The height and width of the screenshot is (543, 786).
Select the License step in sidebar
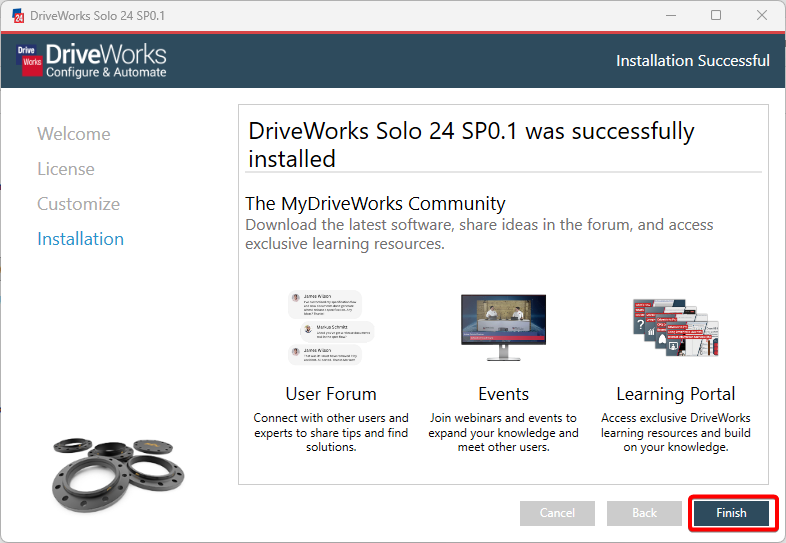click(x=66, y=169)
